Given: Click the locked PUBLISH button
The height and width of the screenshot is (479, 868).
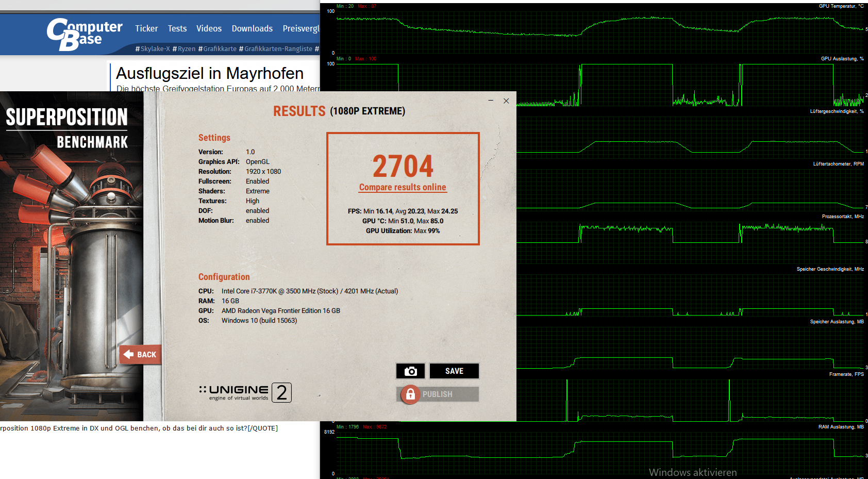Looking at the screenshot, I should tap(438, 394).
